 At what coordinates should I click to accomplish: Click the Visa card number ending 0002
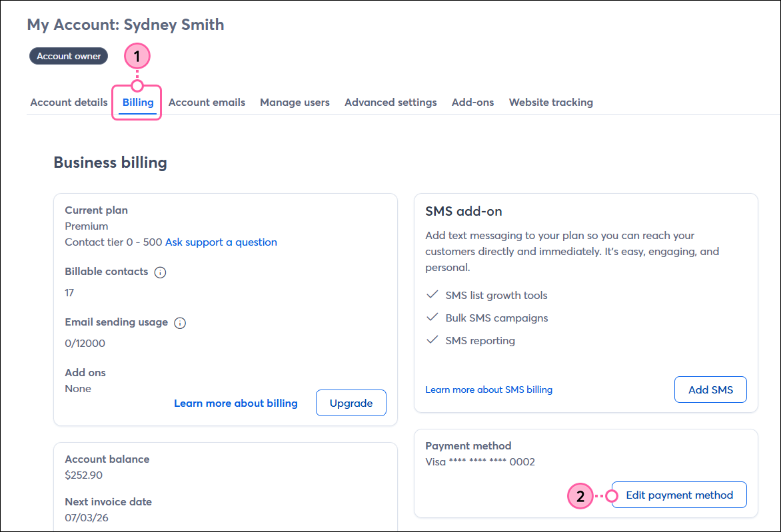(x=480, y=462)
